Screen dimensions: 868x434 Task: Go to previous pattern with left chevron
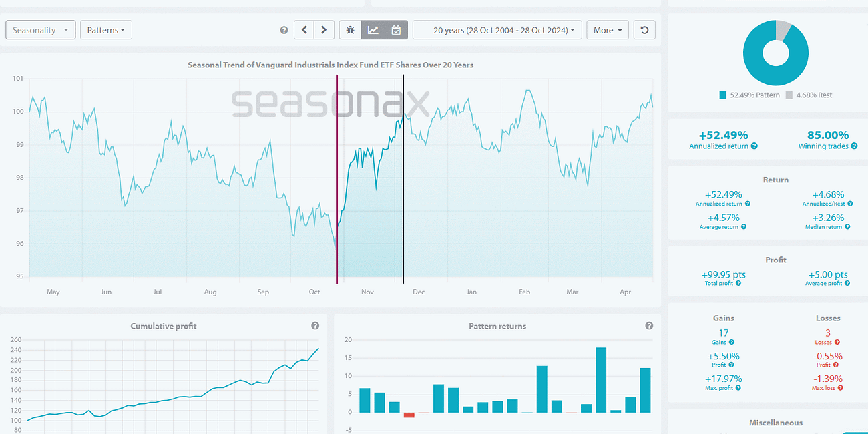(304, 30)
